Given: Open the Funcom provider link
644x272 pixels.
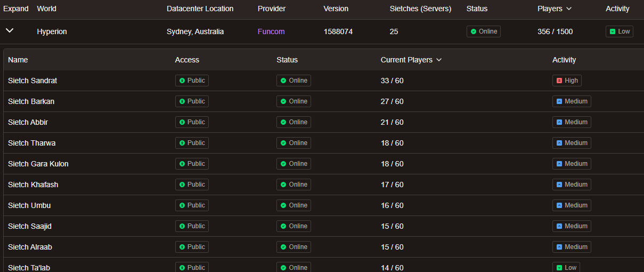Looking at the screenshot, I should pyautogui.click(x=271, y=31).
